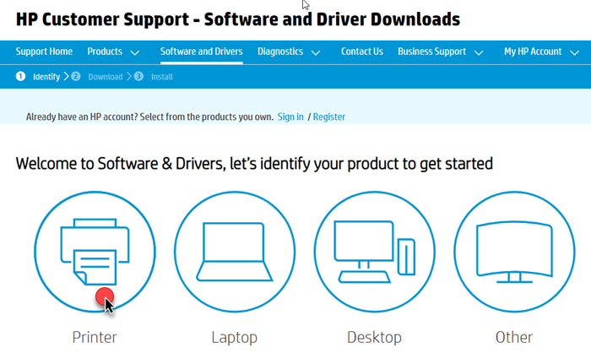The width and height of the screenshot is (591, 364).
Task: Select the Other monitor icon
Action: pos(514,252)
